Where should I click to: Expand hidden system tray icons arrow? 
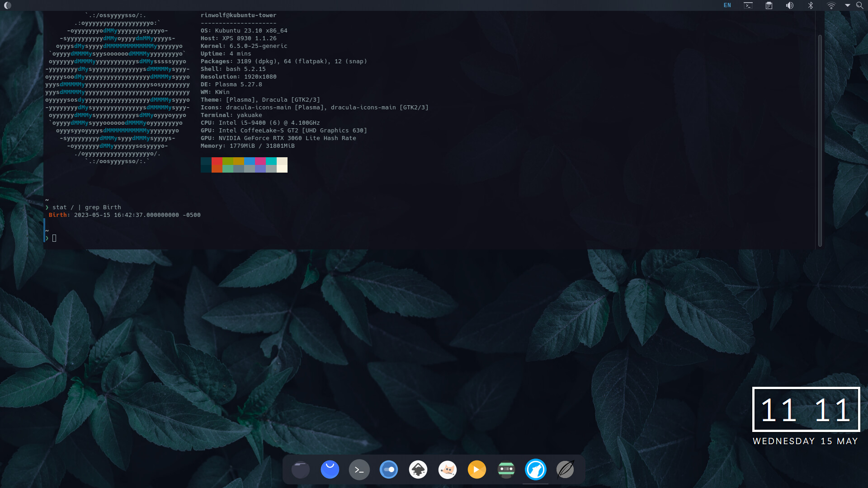[848, 5]
